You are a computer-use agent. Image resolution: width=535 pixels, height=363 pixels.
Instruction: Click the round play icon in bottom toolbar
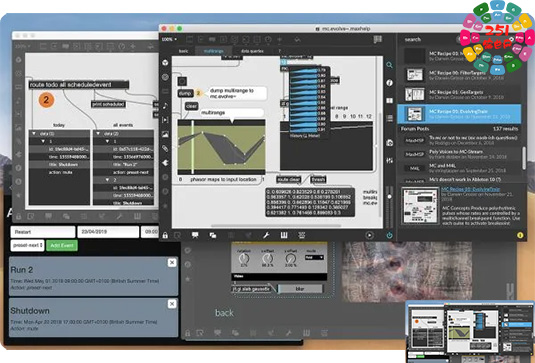[370, 235]
